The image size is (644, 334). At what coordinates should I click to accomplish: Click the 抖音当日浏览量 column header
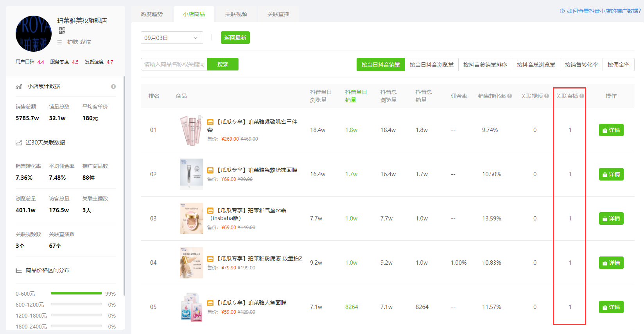click(321, 96)
